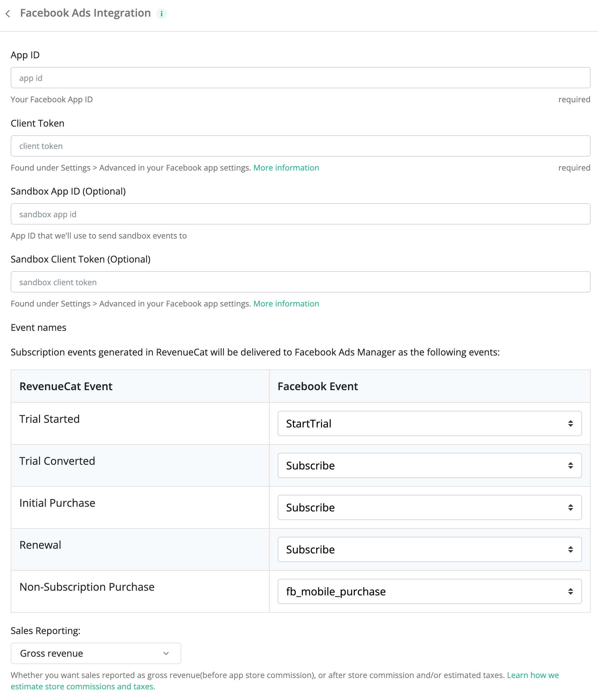
Task: Focus the Client Token text field
Action: point(300,146)
